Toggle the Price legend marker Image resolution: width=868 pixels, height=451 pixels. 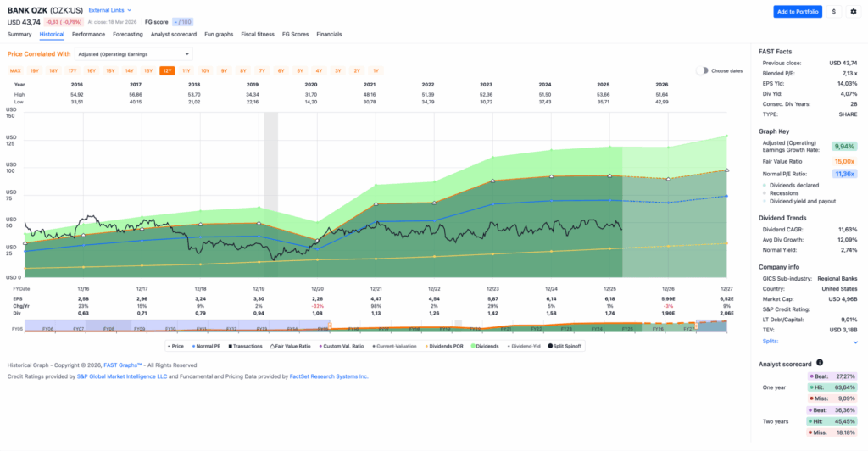tap(175, 346)
